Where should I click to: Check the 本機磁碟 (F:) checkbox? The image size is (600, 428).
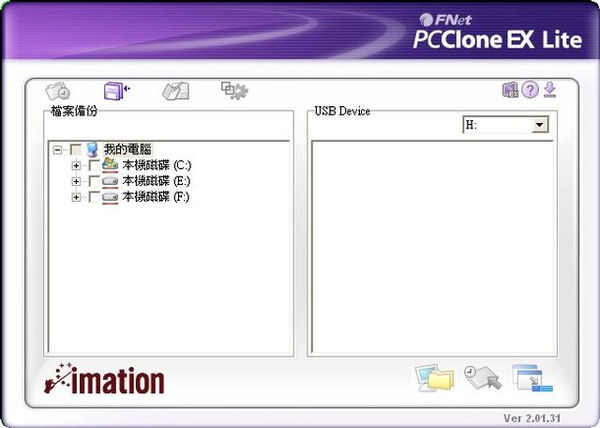[x=94, y=197]
